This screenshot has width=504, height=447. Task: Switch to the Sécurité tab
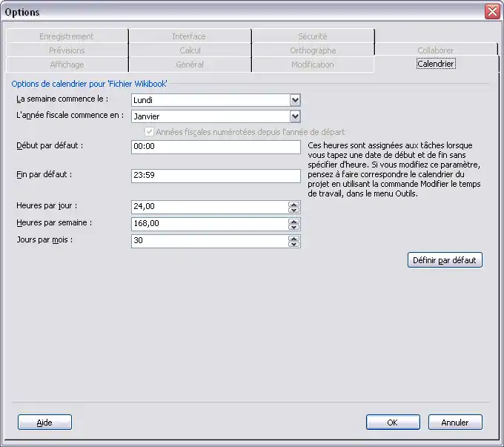(312, 36)
